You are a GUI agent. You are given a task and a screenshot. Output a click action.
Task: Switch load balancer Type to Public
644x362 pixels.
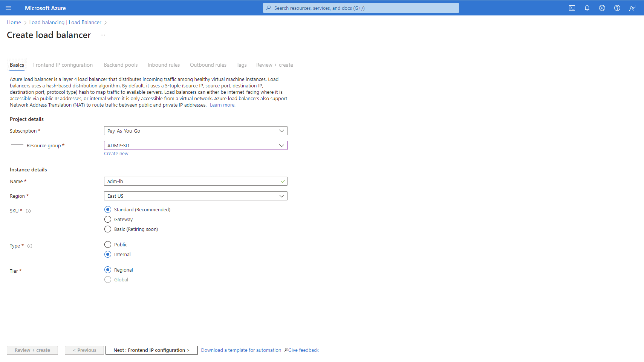point(108,244)
